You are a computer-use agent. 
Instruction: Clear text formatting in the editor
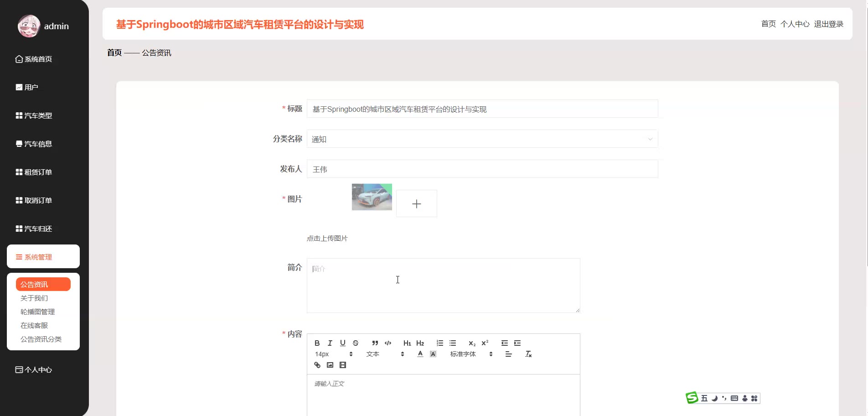(529, 354)
